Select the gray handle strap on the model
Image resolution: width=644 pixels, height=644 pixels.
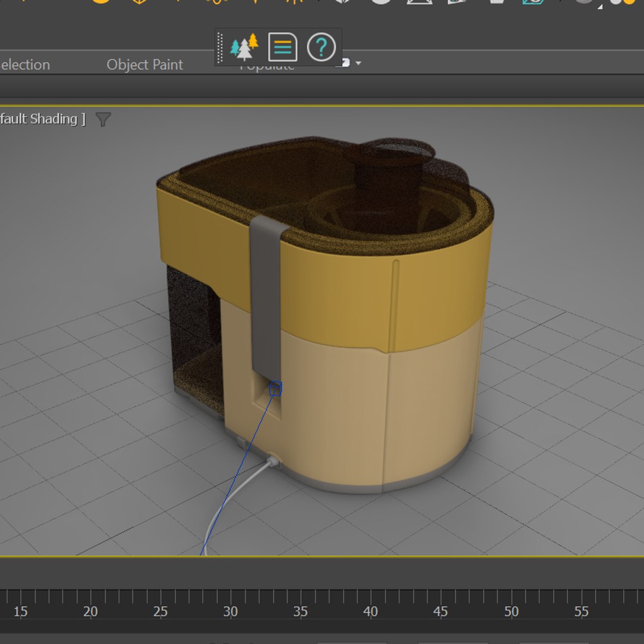click(x=267, y=300)
